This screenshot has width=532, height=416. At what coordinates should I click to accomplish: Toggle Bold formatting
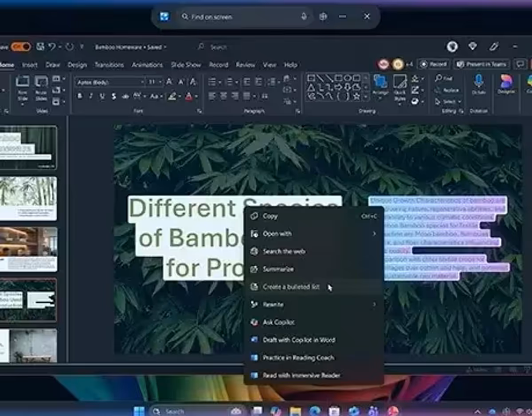tap(80, 96)
